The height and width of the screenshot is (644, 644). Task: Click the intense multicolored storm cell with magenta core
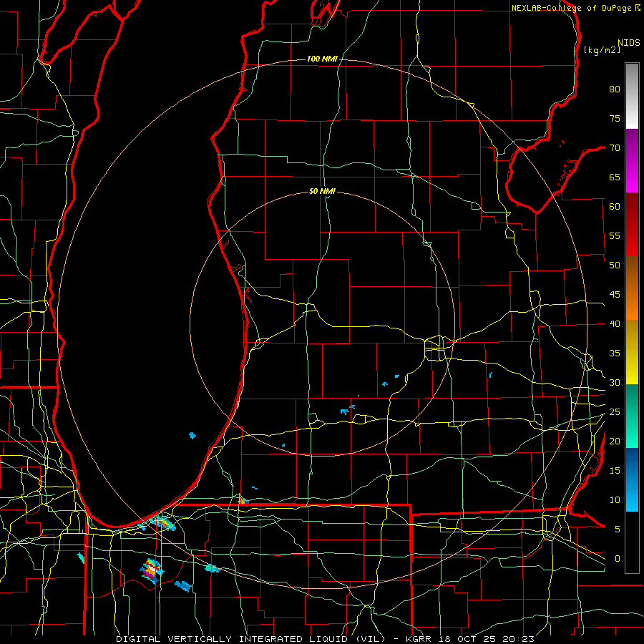pos(152,571)
